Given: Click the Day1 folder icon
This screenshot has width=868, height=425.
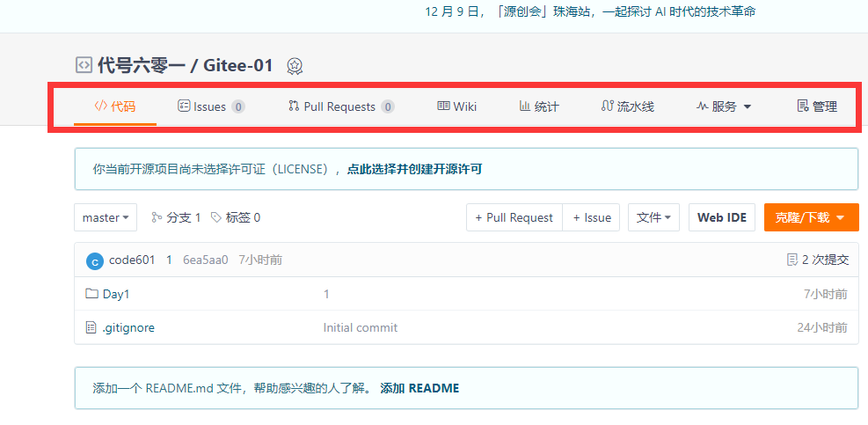Looking at the screenshot, I should [x=91, y=294].
